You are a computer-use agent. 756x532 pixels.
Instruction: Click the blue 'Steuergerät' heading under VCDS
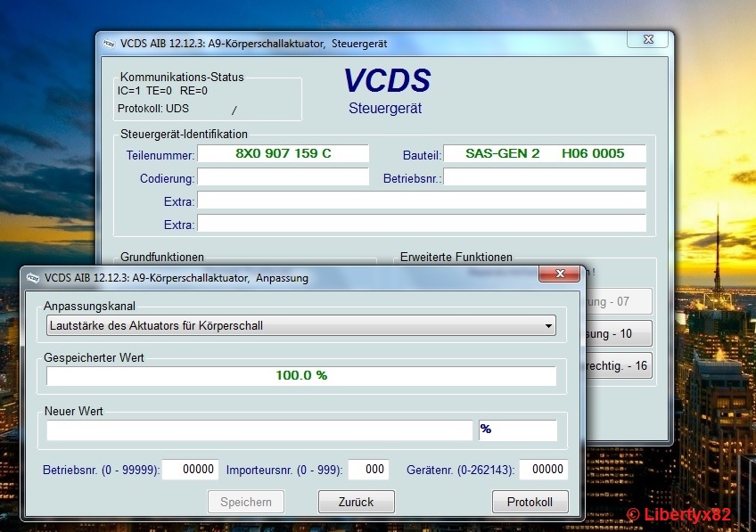click(385, 109)
